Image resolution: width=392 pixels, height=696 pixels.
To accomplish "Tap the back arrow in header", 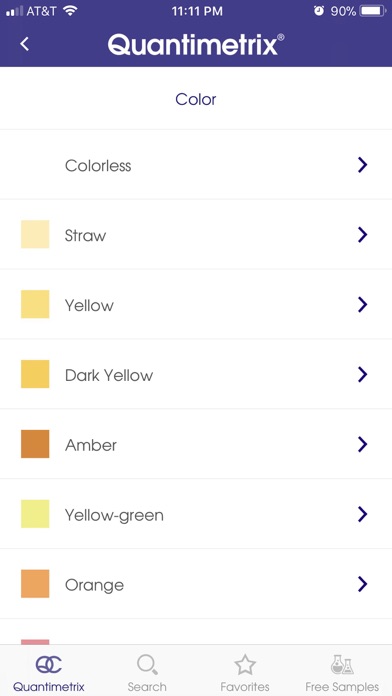I will (24, 44).
